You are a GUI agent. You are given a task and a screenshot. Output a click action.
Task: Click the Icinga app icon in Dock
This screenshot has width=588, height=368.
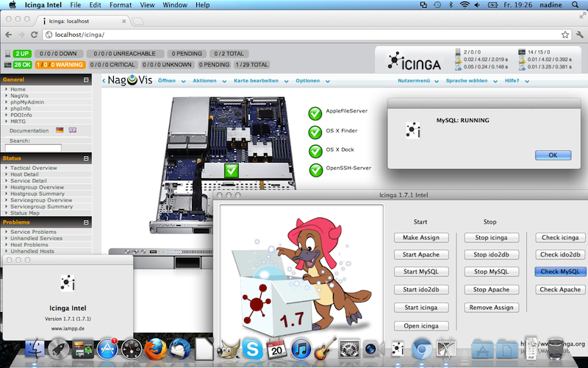point(398,350)
